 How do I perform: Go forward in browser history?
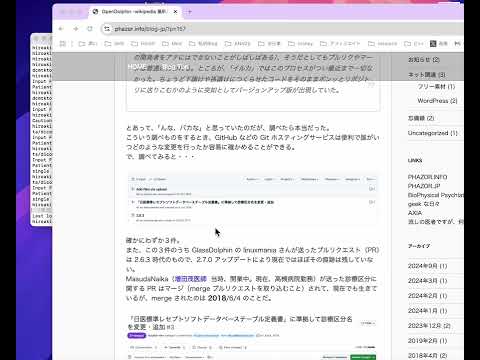click(x=76, y=29)
